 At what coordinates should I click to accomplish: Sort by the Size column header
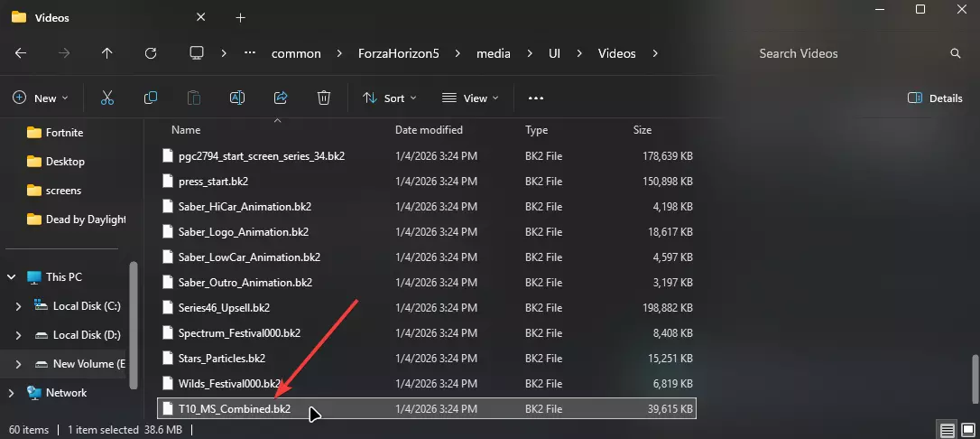(642, 130)
